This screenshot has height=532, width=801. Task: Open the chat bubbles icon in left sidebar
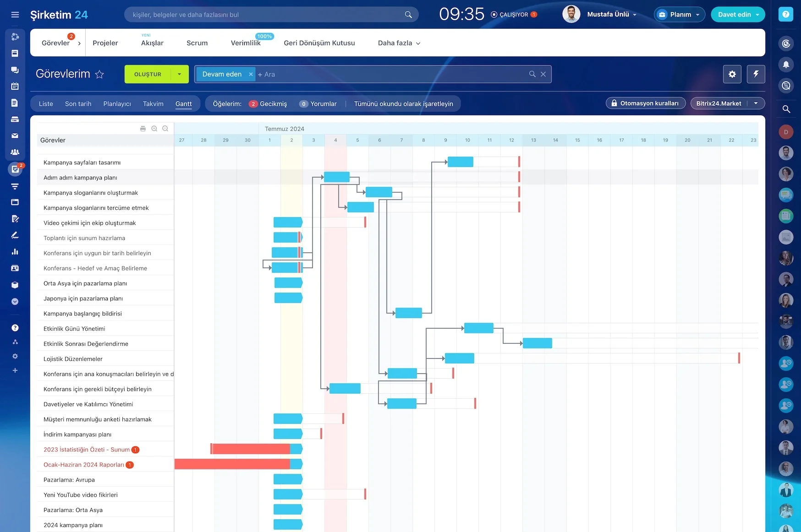click(15, 70)
